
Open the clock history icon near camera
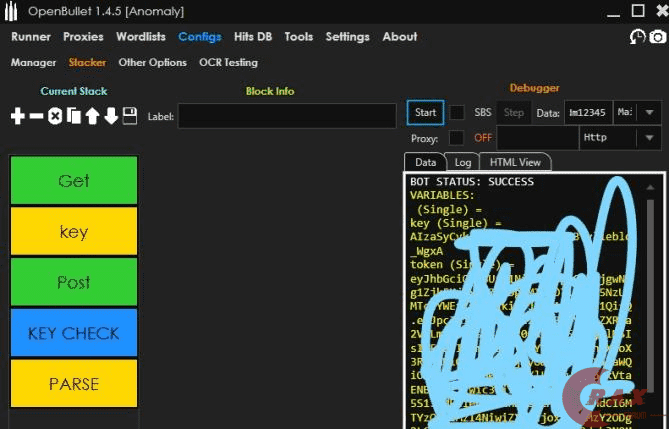(637, 37)
